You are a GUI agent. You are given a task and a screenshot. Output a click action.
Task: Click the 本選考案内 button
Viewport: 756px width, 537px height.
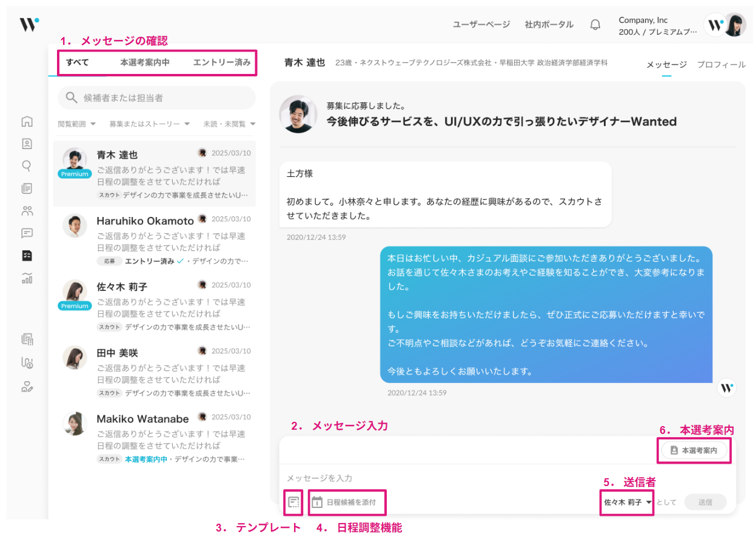point(694,451)
